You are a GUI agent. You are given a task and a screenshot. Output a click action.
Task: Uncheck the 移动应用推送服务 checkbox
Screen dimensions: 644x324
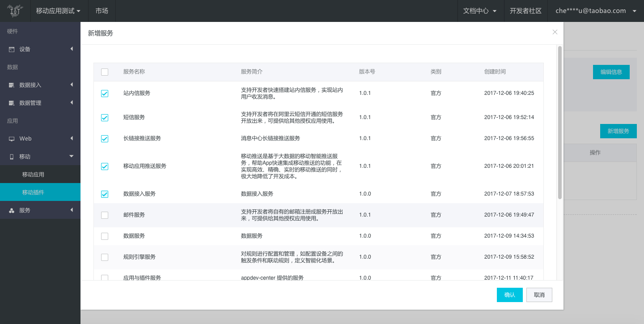[x=105, y=166]
